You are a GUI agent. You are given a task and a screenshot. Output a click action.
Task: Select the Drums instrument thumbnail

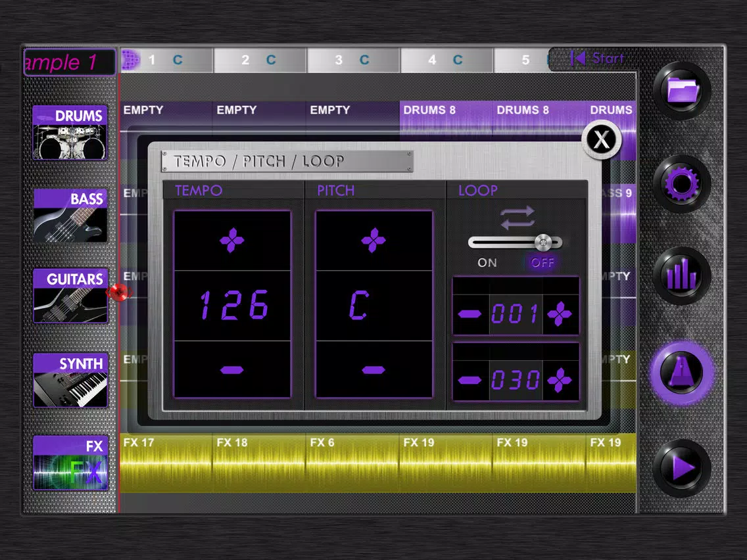pos(70,132)
